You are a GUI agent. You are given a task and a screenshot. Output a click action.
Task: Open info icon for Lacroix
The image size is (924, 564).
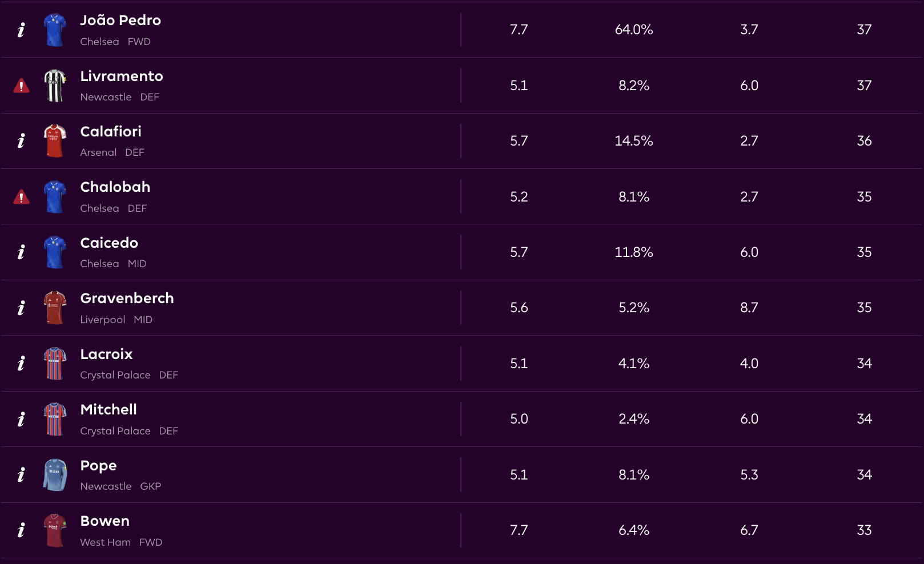[21, 364]
